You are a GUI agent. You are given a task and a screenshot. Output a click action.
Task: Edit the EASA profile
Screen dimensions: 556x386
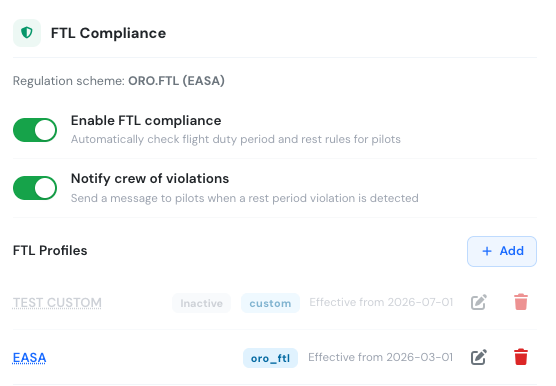[479, 357]
